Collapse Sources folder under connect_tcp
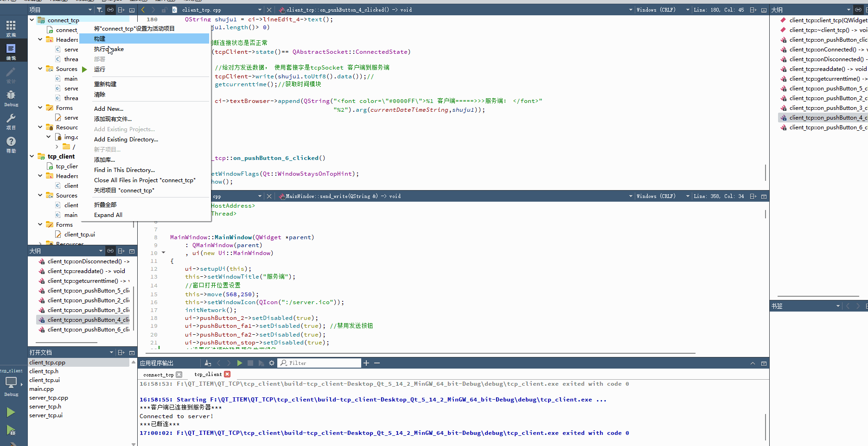This screenshot has width=868, height=446. (40, 69)
